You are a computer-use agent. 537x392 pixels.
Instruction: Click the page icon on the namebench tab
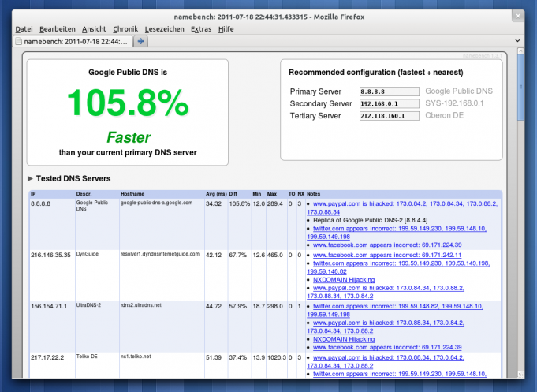[20, 40]
